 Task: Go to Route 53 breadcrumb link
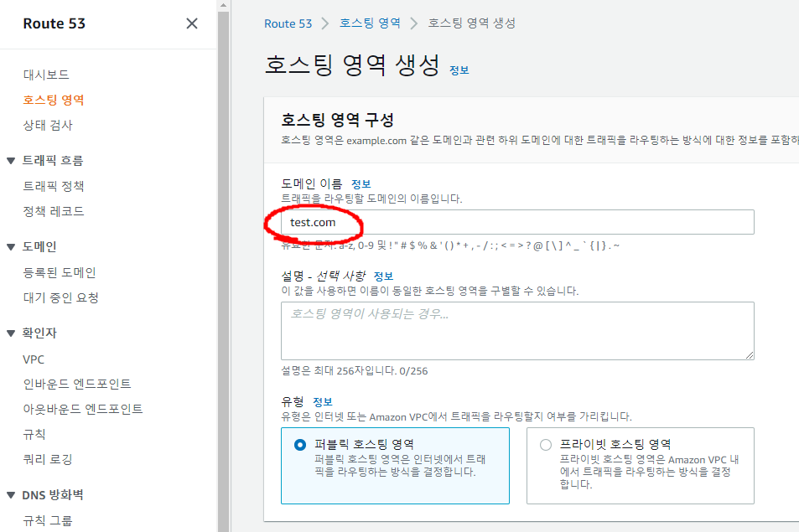click(x=288, y=23)
